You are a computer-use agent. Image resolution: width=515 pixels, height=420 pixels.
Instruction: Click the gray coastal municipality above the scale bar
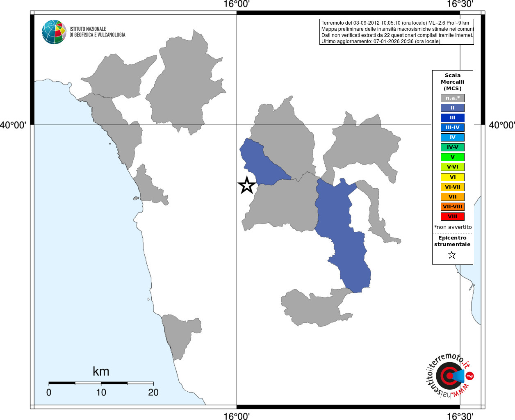pos(180,334)
